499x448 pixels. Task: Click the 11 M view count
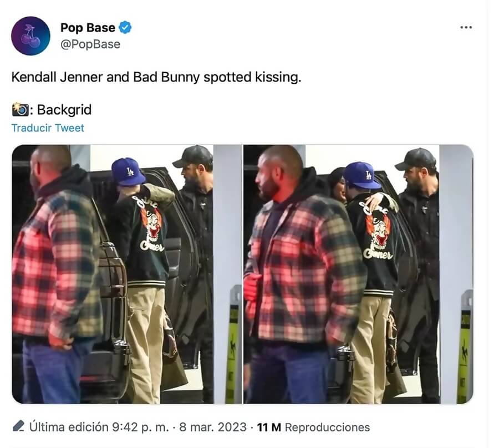269,427
